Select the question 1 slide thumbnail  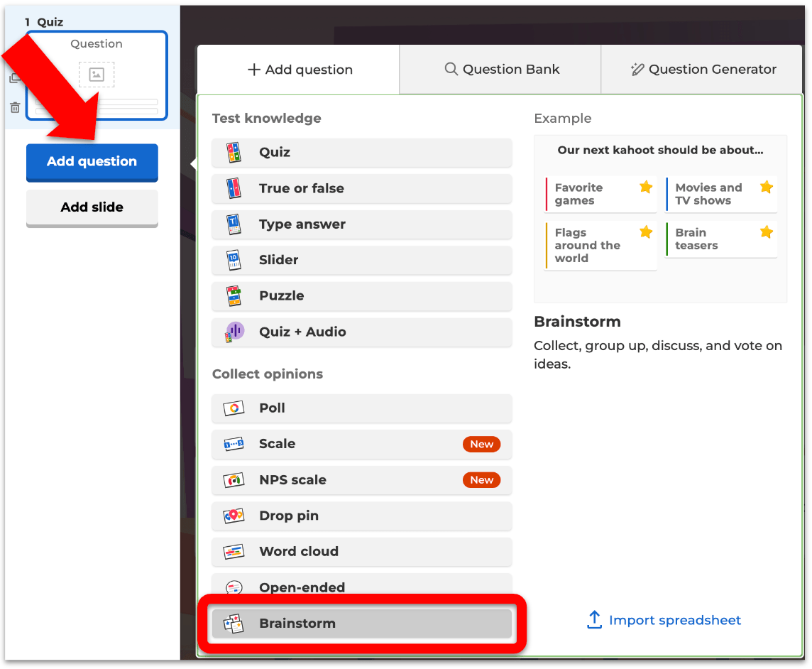pos(97,76)
